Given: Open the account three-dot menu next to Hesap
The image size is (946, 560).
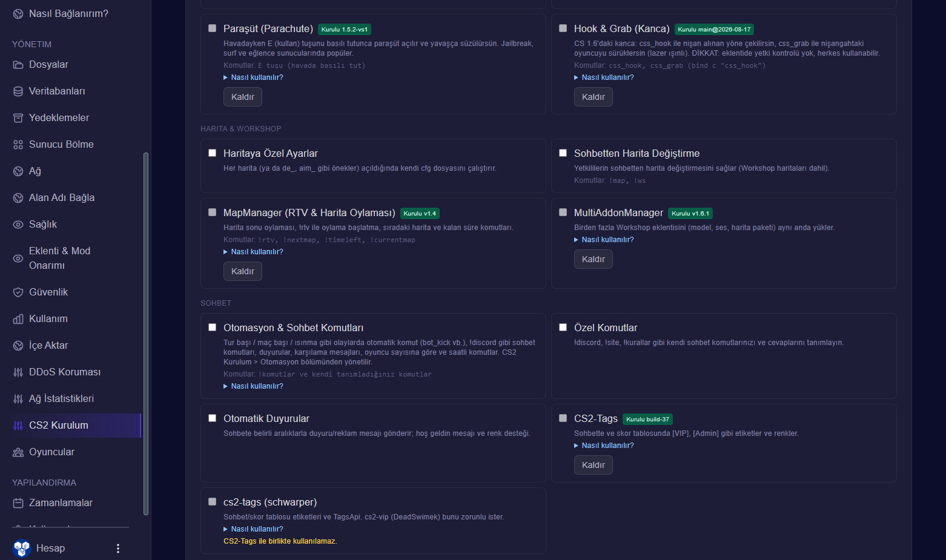Looking at the screenshot, I should (118, 548).
